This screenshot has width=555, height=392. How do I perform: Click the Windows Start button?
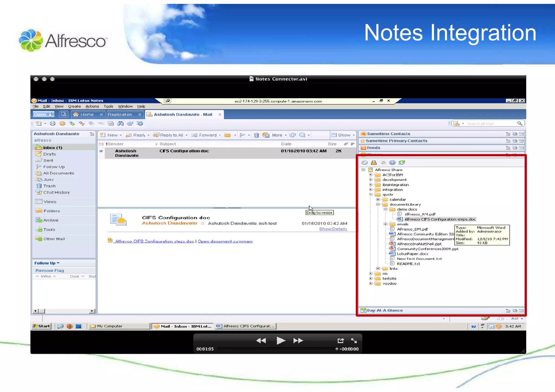click(41, 326)
